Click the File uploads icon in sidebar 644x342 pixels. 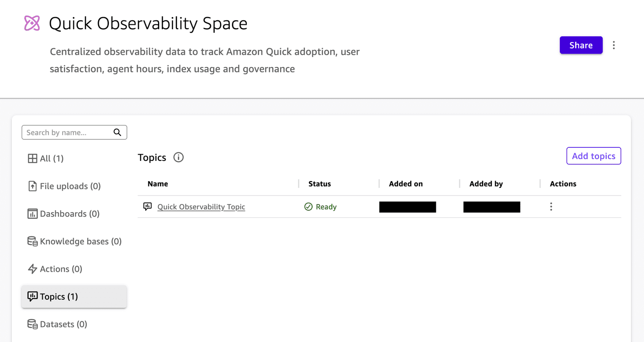click(32, 186)
